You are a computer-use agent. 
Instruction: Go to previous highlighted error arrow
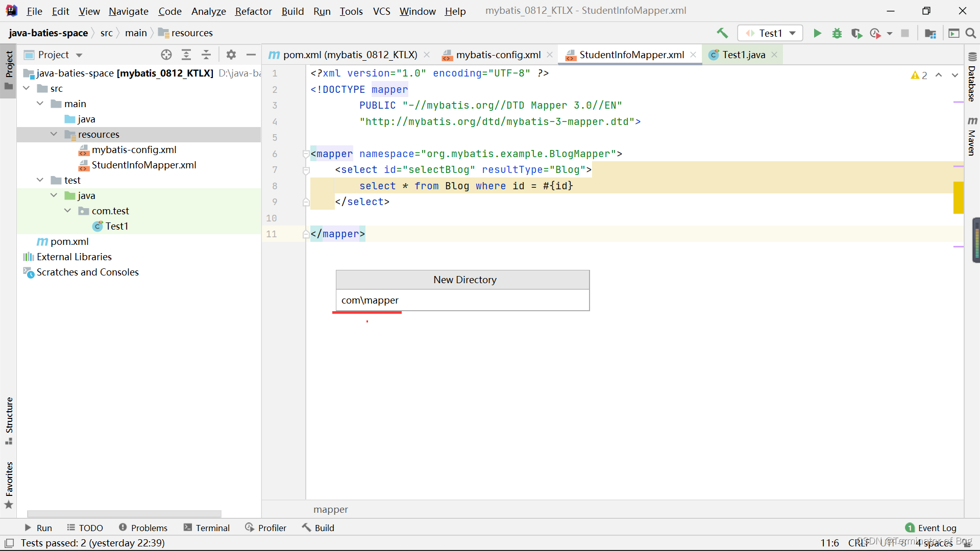click(939, 75)
